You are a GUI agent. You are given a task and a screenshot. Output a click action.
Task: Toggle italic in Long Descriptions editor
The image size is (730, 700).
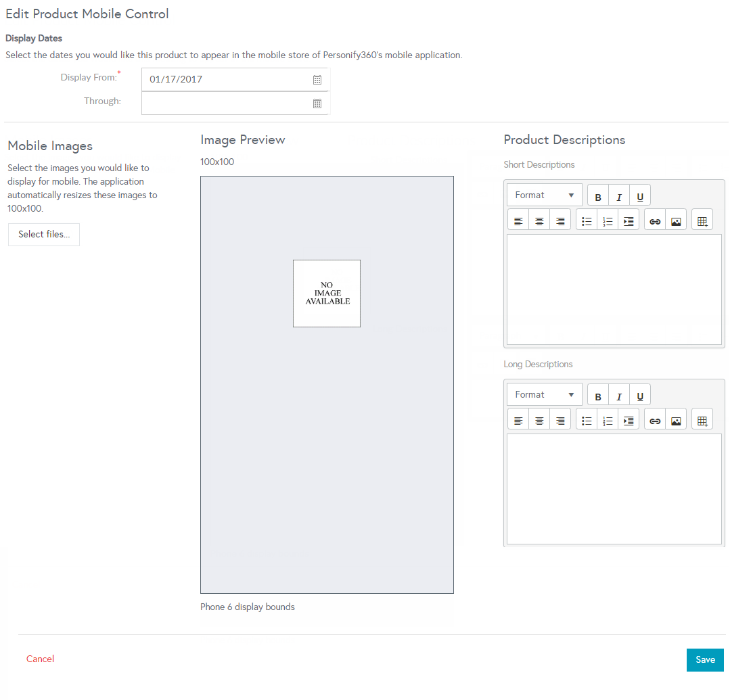pyautogui.click(x=619, y=396)
